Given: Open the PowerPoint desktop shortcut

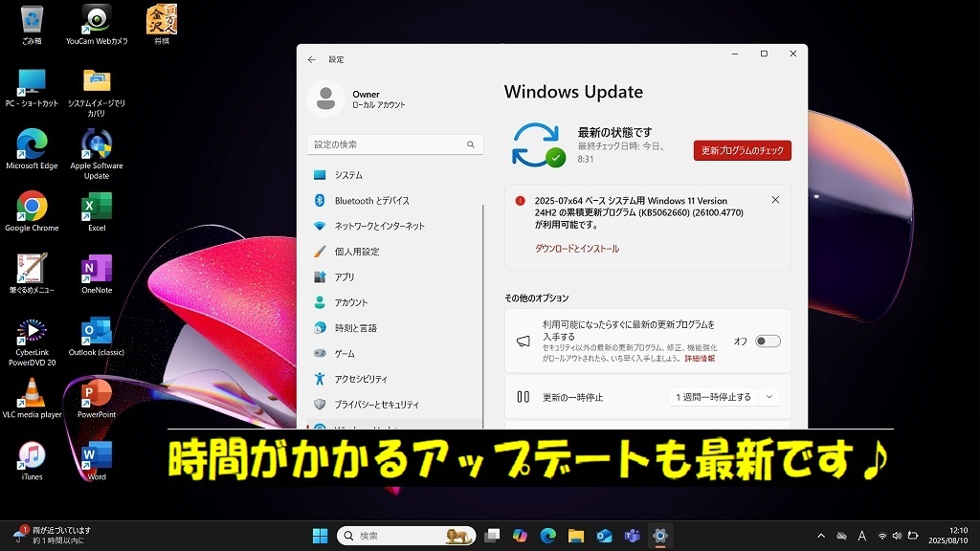Looking at the screenshot, I should pyautogui.click(x=97, y=399).
